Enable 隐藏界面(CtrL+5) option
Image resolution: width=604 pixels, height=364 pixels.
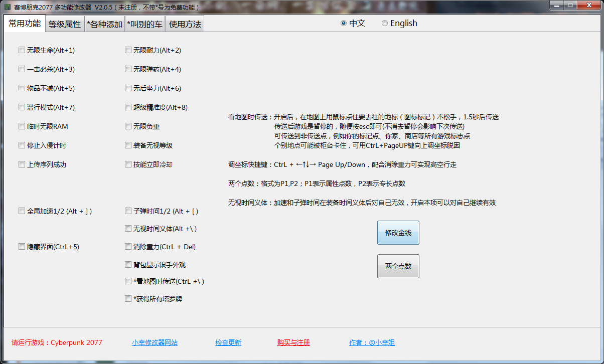[x=22, y=246]
